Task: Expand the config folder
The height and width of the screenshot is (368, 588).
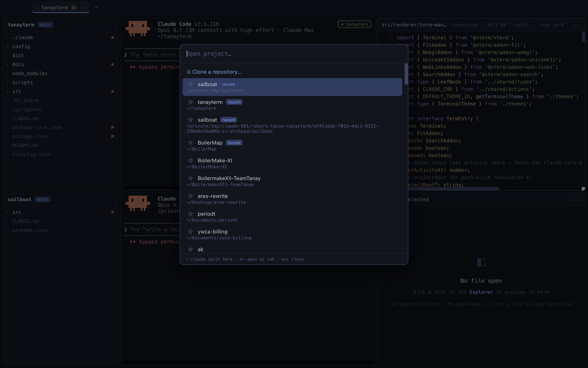Action: (x=7, y=46)
